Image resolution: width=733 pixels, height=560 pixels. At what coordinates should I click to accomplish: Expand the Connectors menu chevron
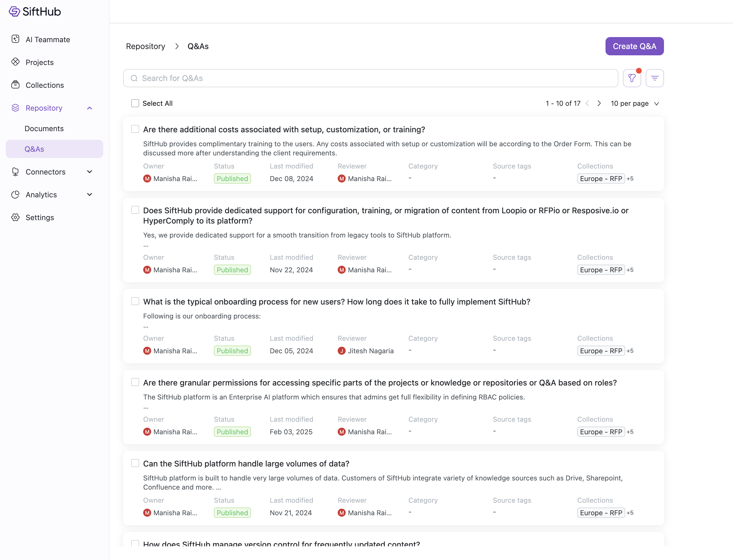pos(89,172)
